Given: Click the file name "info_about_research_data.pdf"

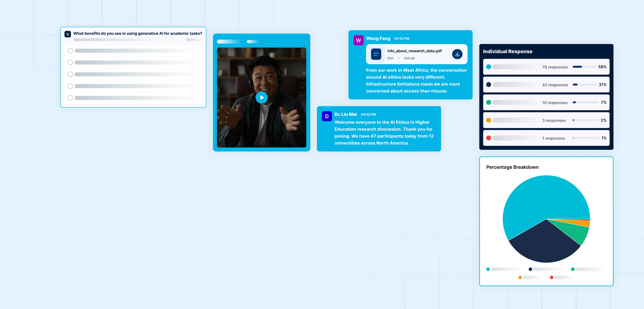Looking at the screenshot, I should 414,51.
